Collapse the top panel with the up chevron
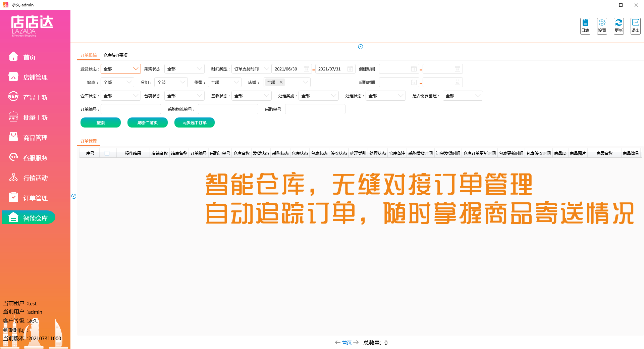644x349 pixels. pos(361,47)
